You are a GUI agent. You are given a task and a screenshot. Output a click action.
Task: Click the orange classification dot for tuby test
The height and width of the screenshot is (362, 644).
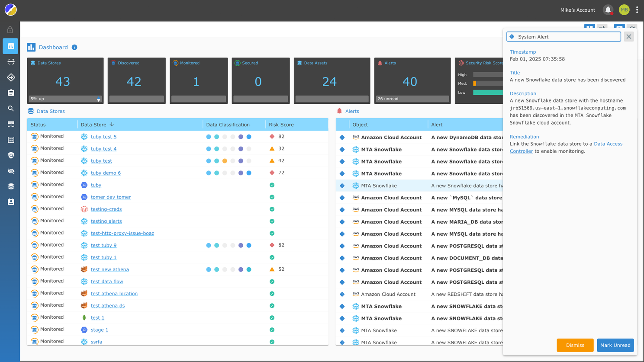point(225,161)
